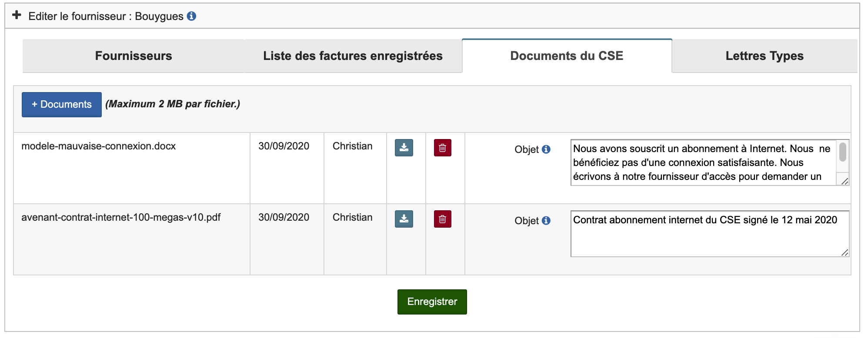Open Liste des factures enregistrées tab
The image size is (868, 338).
click(353, 56)
